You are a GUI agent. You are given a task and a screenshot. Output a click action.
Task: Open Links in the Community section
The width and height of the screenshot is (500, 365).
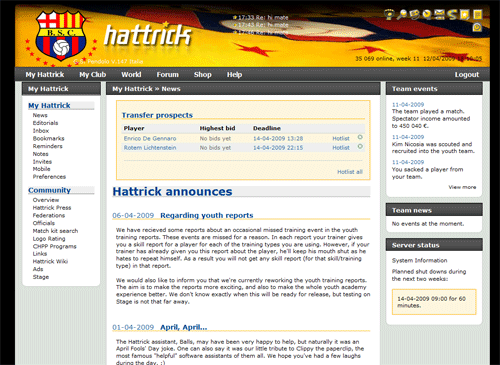40,254
